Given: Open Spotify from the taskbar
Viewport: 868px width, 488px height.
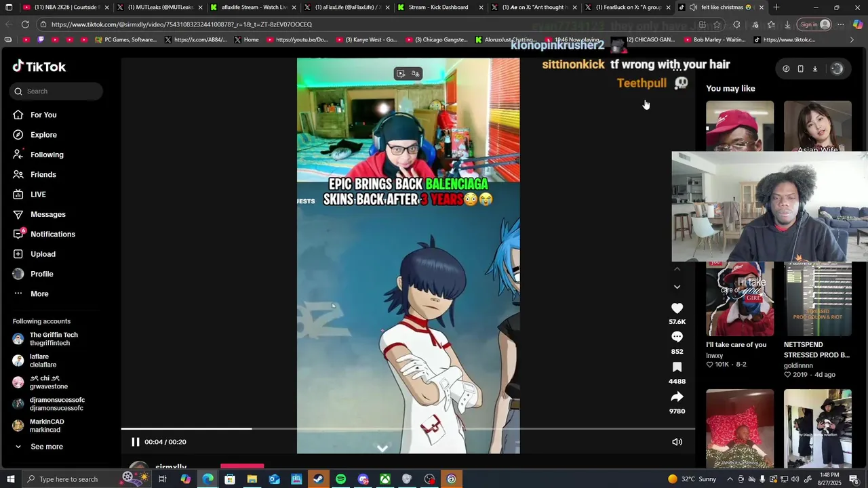Looking at the screenshot, I should click(x=340, y=479).
